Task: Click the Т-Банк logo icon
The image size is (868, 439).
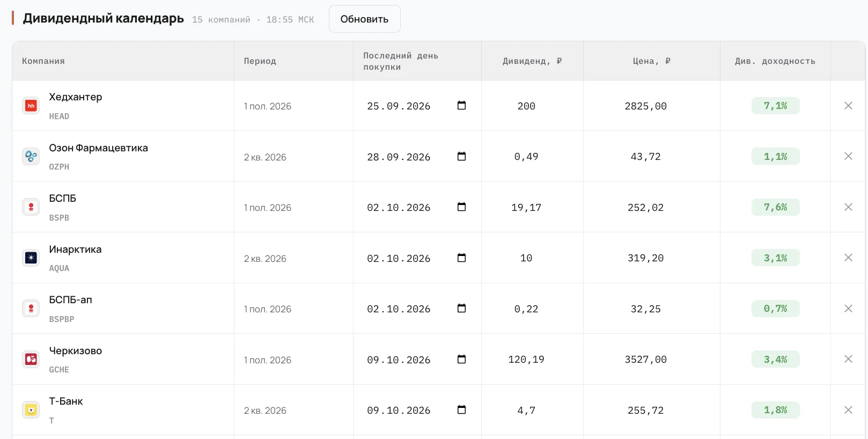Action: pyautogui.click(x=31, y=410)
